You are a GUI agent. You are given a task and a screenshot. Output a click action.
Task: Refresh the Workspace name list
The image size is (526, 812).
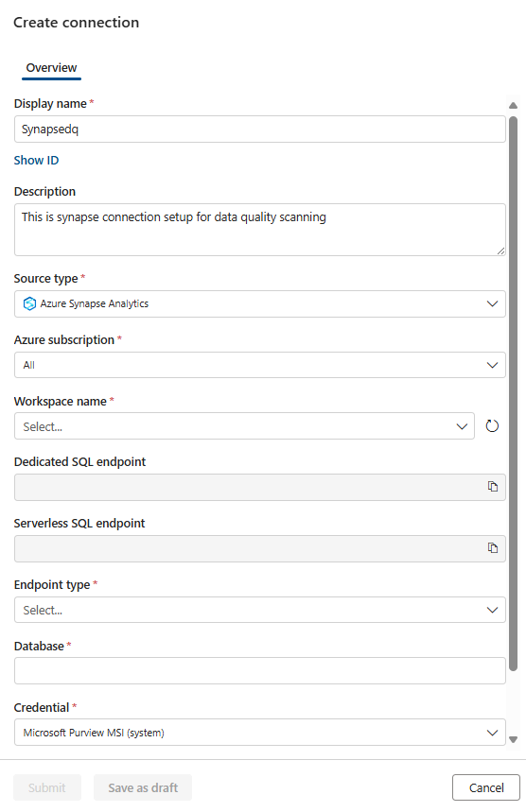click(492, 426)
